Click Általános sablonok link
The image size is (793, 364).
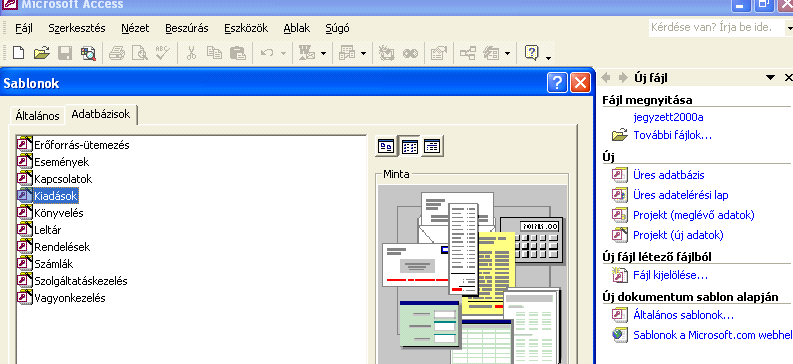(683, 315)
